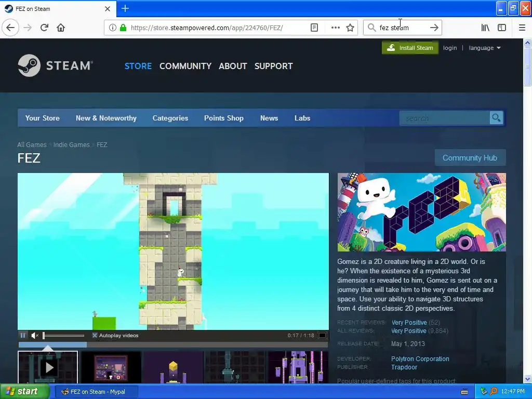Open the Points Shop tab
532x399 pixels.
[224, 118]
